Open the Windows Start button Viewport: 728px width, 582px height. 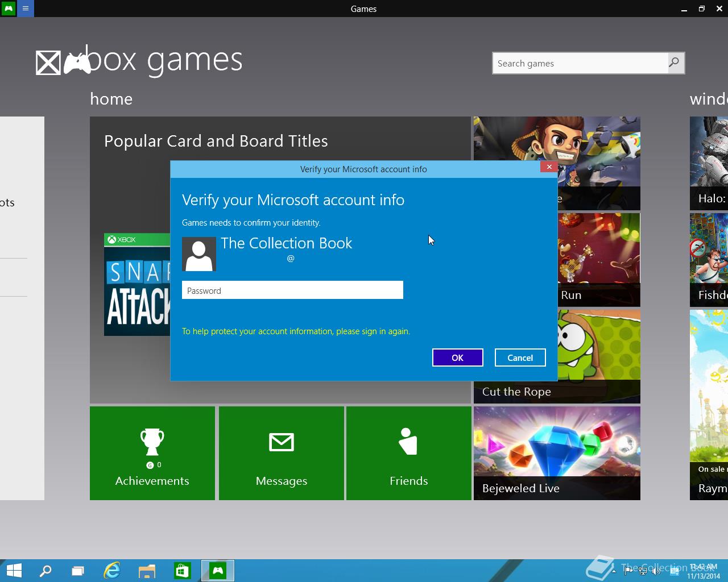click(14, 571)
